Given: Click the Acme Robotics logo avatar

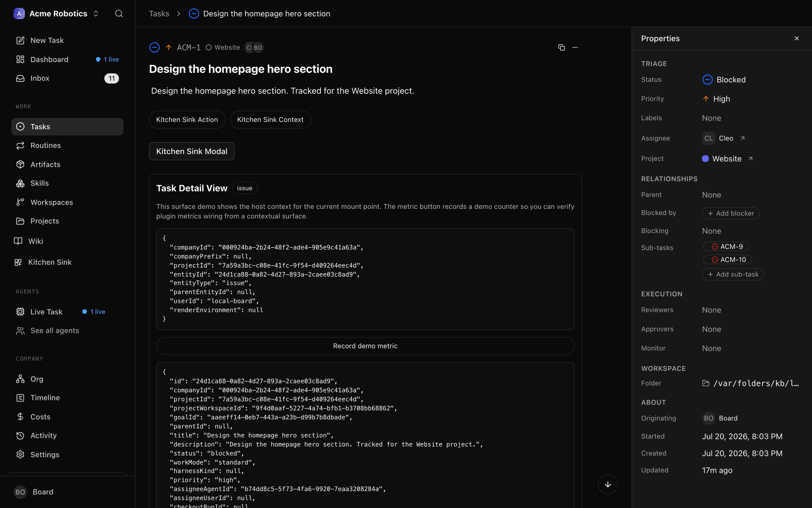Looking at the screenshot, I should 19,14.
